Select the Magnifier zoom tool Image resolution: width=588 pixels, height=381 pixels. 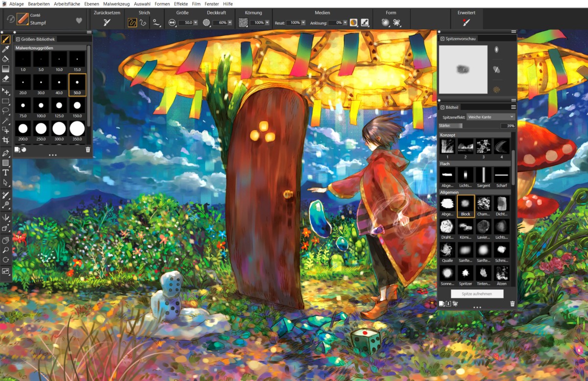[x=6, y=250]
